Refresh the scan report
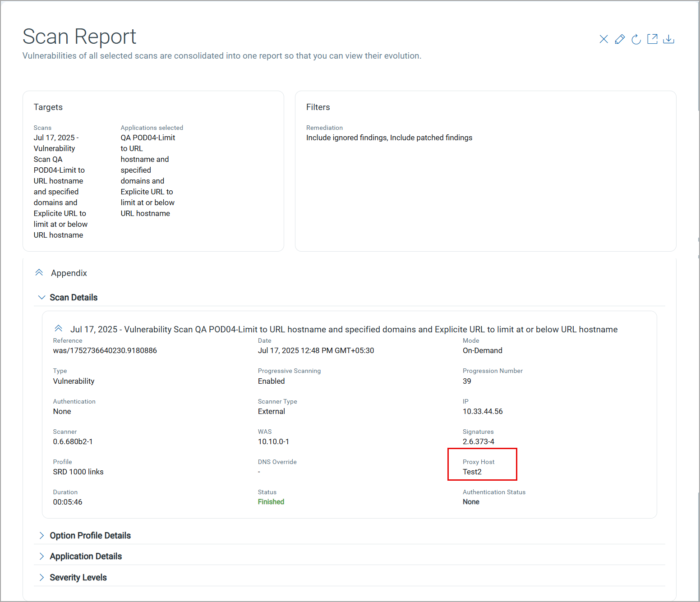The width and height of the screenshot is (700, 602). pyautogui.click(x=636, y=39)
